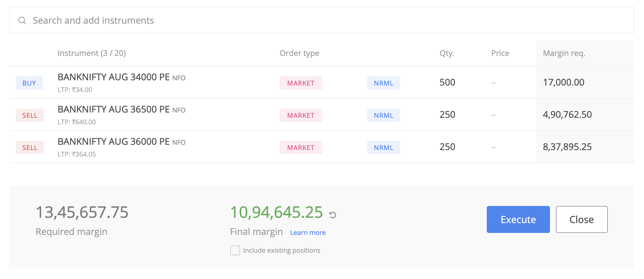This screenshot has width=644, height=279.
Task: Select BANKNIFTY AUG 36000 PE instrument name
Action: [x=113, y=141]
